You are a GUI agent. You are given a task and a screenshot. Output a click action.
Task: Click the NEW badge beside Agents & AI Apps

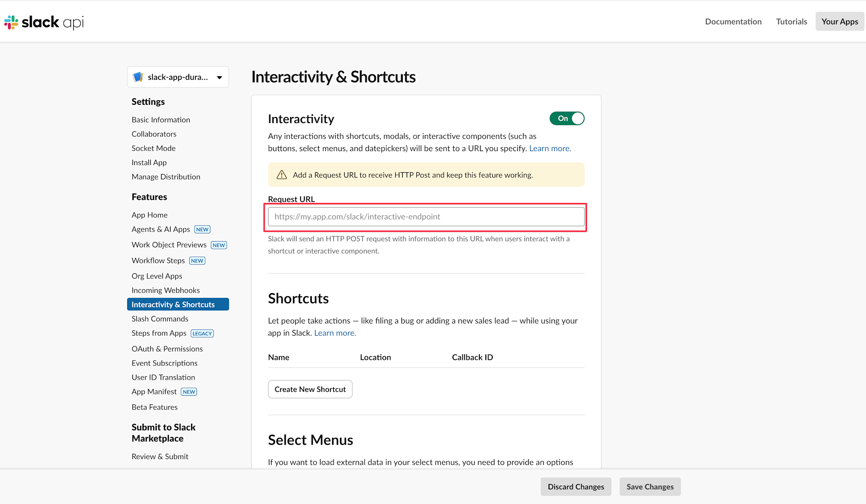pyautogui.click(x=202, y=229)
